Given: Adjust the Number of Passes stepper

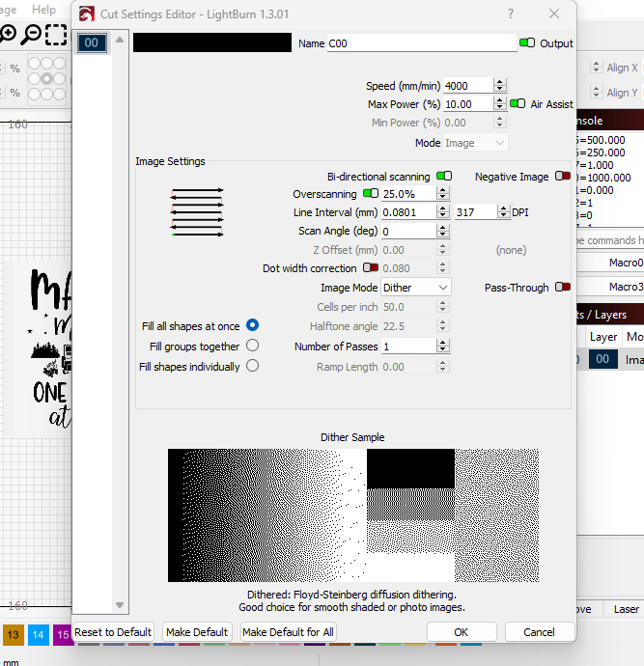Looking at the screenshot, I should [x=442, y=347].
